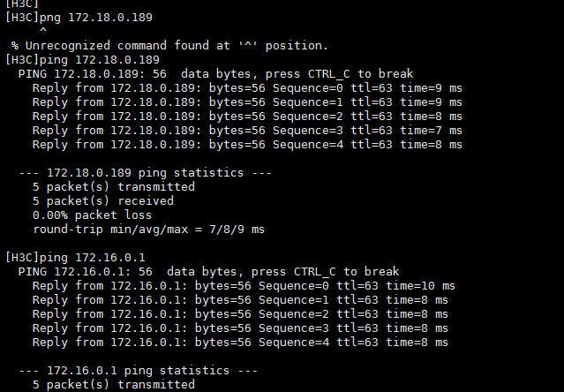Click the 172.18.0.189 reply with Sequence=0
This screenshot has width=564, height=392.
click(247, 87)
